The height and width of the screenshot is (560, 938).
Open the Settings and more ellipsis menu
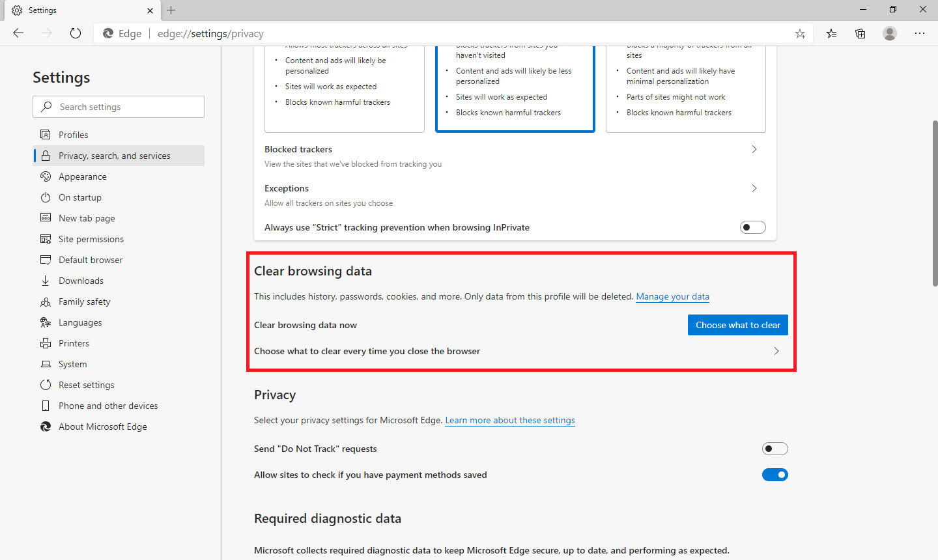point(920,33)
